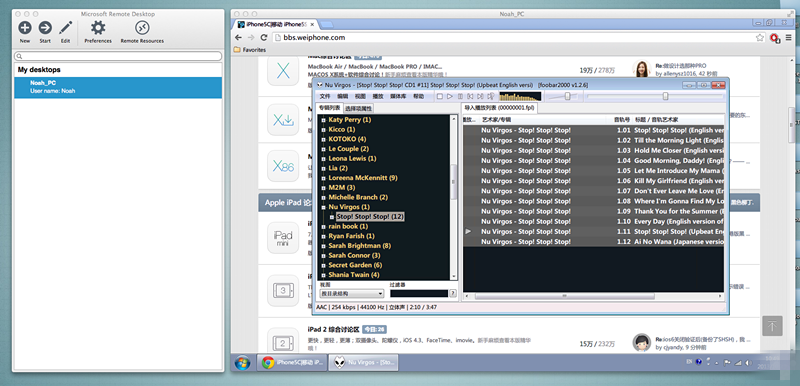Open the 视图 menu in foobar2000
This screenshot has width=800, height=386.
[x=360, y=96]
